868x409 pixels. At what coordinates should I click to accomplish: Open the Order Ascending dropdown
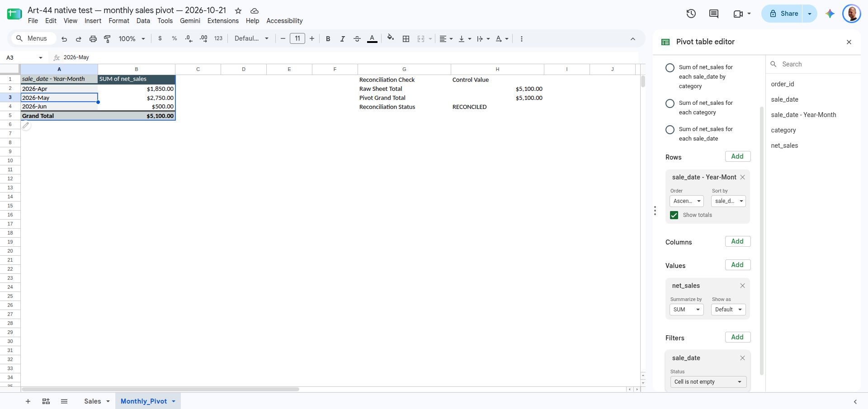coord(686,201)
